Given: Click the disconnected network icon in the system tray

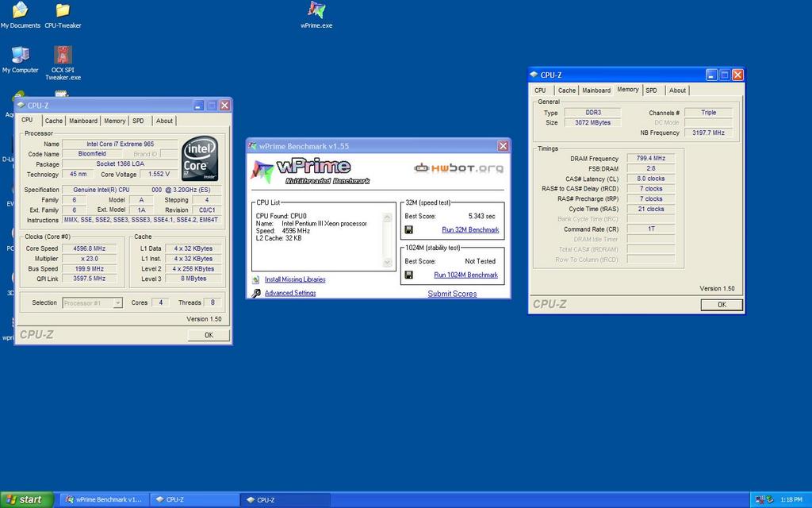Looking at the screenshot, I should click(760, 500).
